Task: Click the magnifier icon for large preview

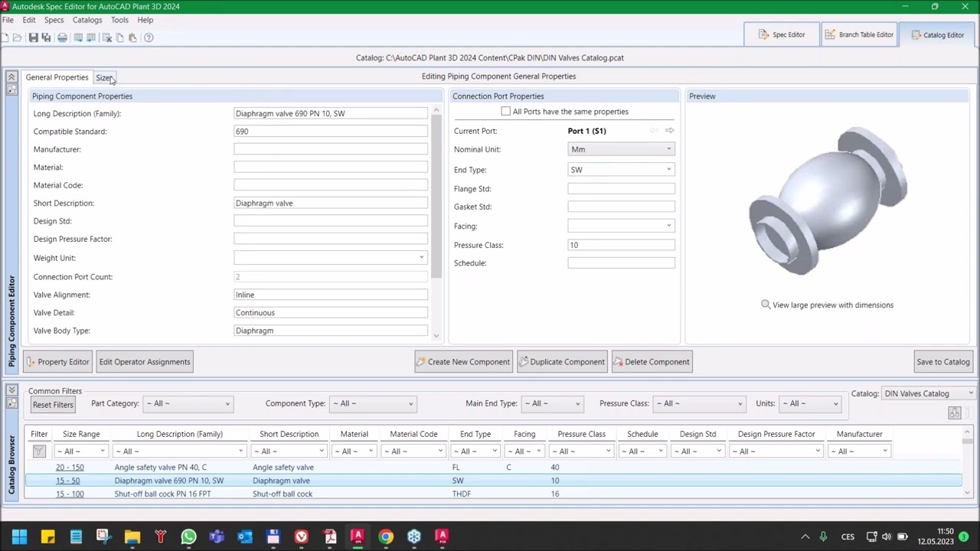Action: coord(766,305)
